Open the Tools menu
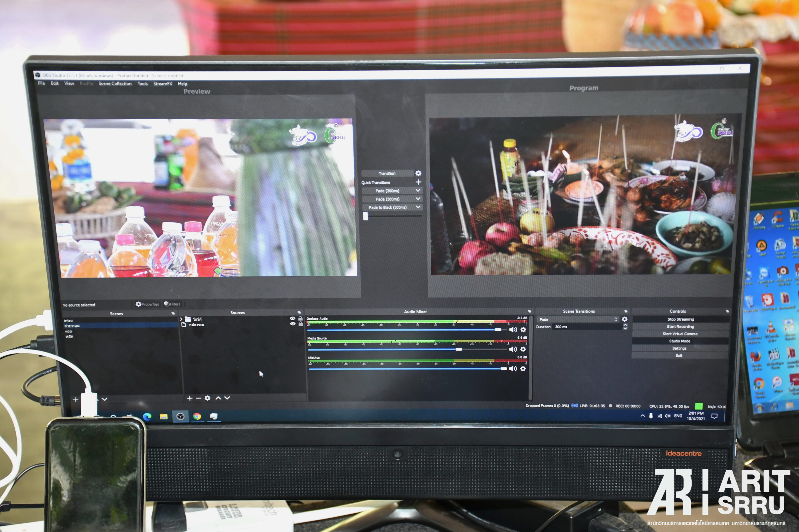The image size is (799, 532). [x=142, y=84]
